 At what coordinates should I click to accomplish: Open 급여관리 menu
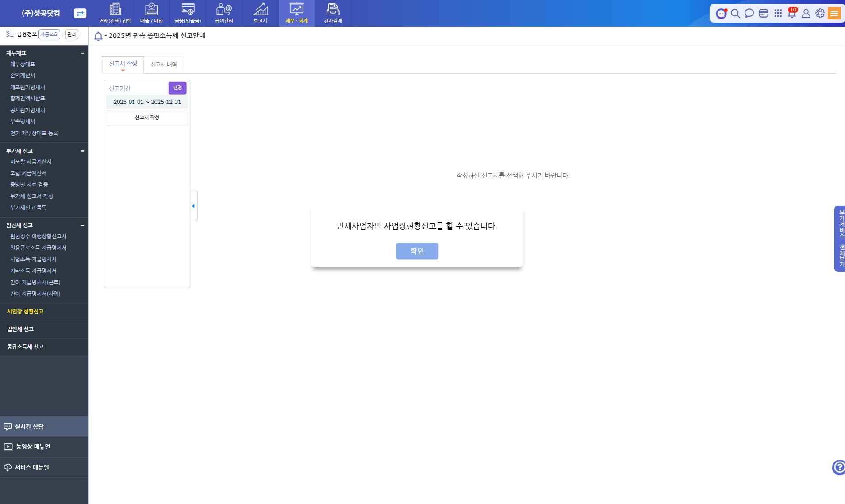pos(224,13)
